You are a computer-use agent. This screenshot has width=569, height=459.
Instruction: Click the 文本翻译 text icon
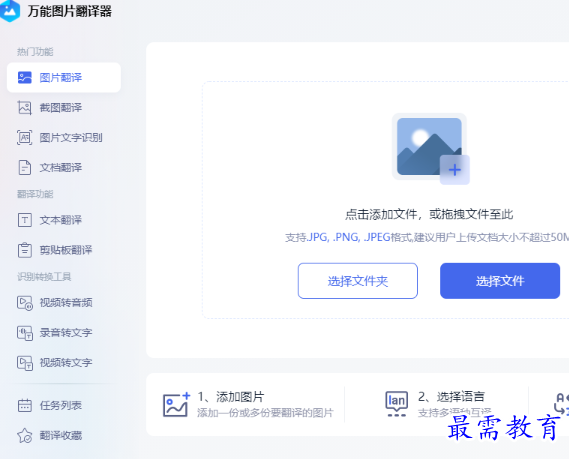(x=25, y=220)
